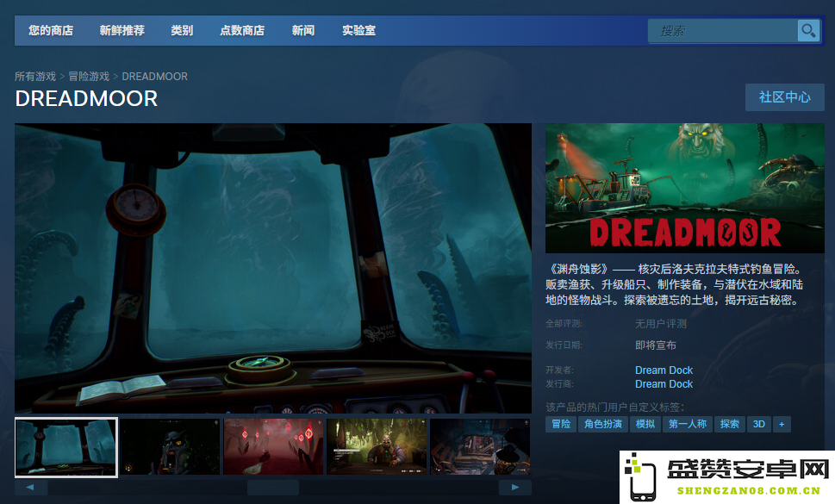Click the 该产品的热门用户自定义标签 label
This screenshot has width=835, height=504.
click(614, 408)
